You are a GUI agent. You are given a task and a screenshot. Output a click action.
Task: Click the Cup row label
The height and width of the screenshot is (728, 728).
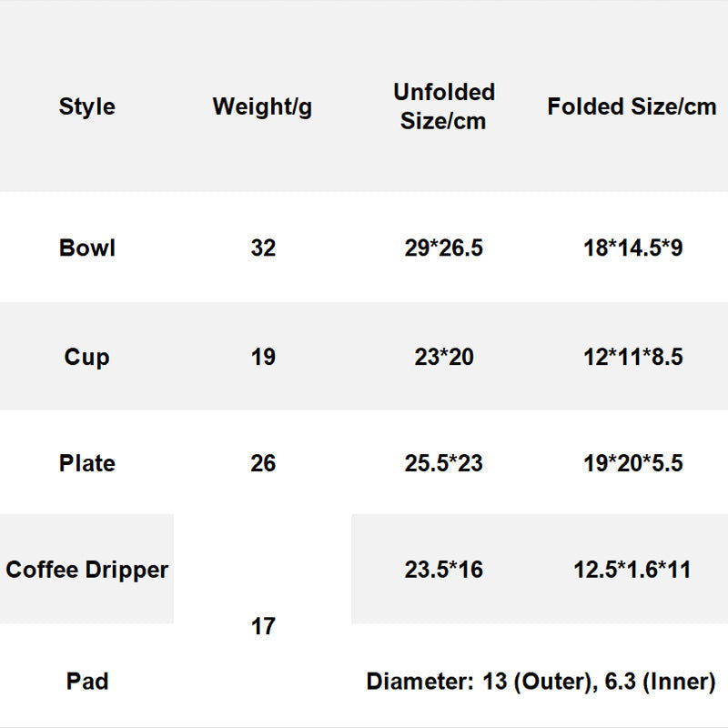87,357
